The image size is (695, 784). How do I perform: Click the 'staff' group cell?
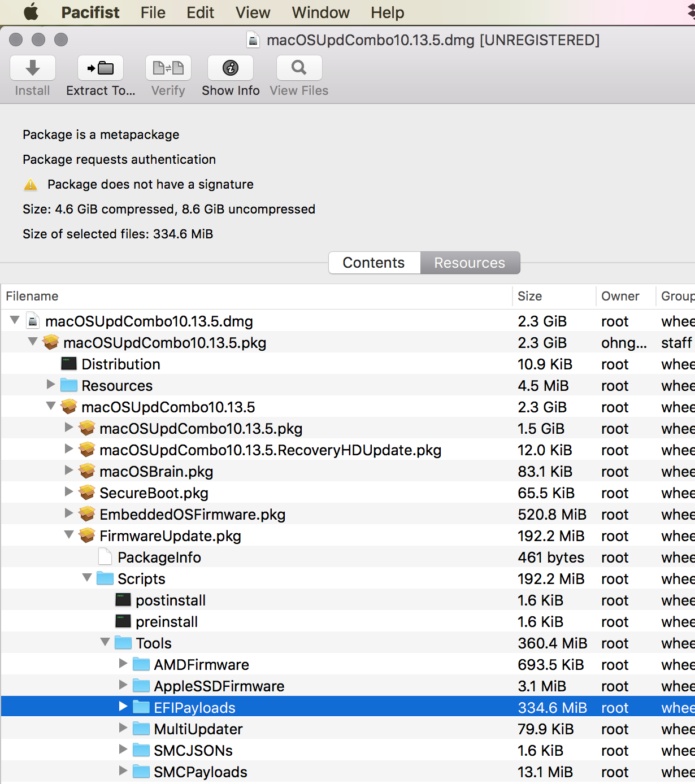tap(676, 343)
